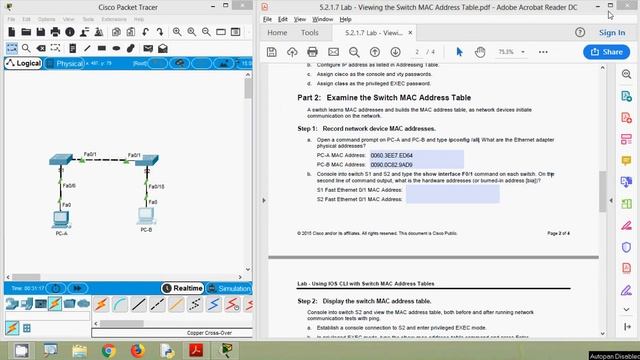
Task: Choose the Fiber cable
Action: (176, 304)
